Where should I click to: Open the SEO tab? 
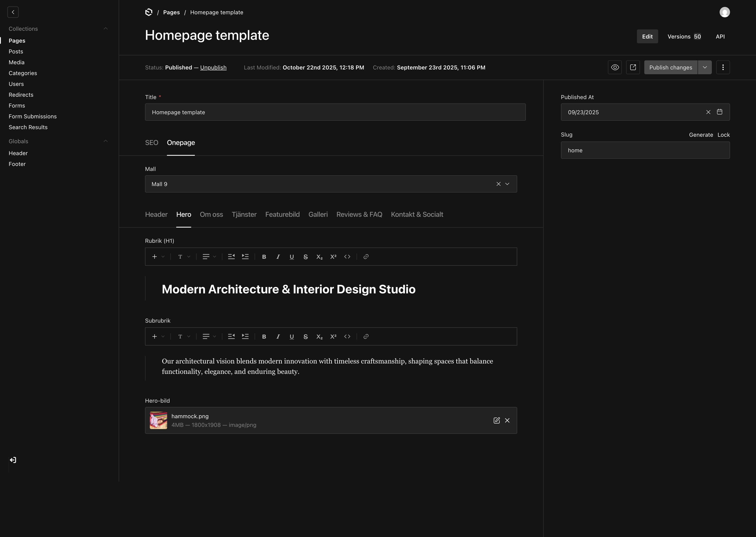coord(152,143)
